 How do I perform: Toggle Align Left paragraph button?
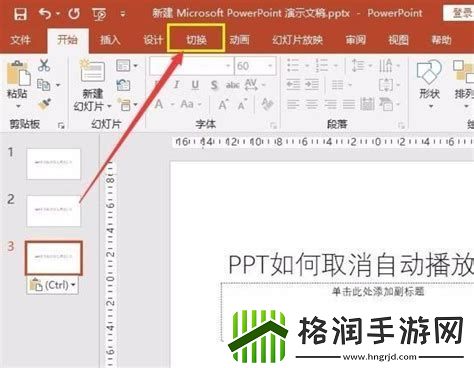tap(293, 105)
